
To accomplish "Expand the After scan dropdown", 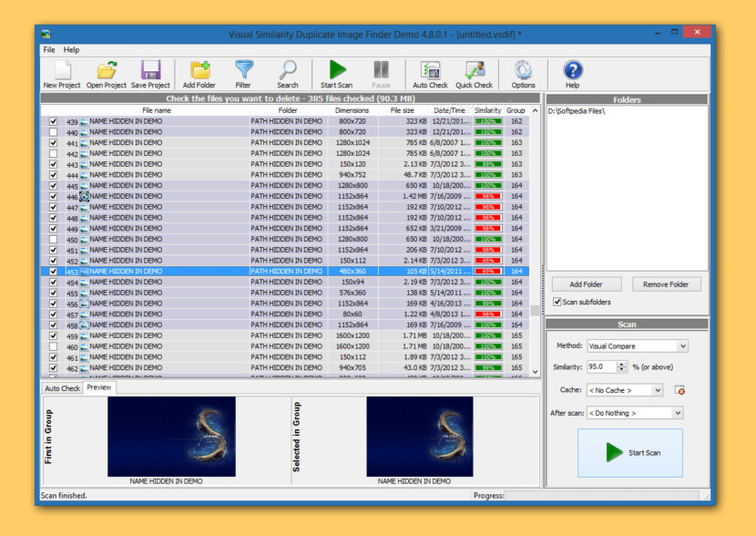I will [634, 413].
